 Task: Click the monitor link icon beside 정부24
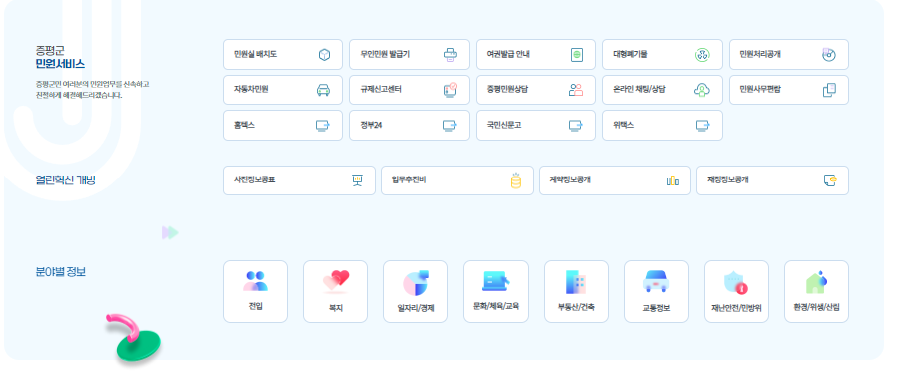click(450, 125)
